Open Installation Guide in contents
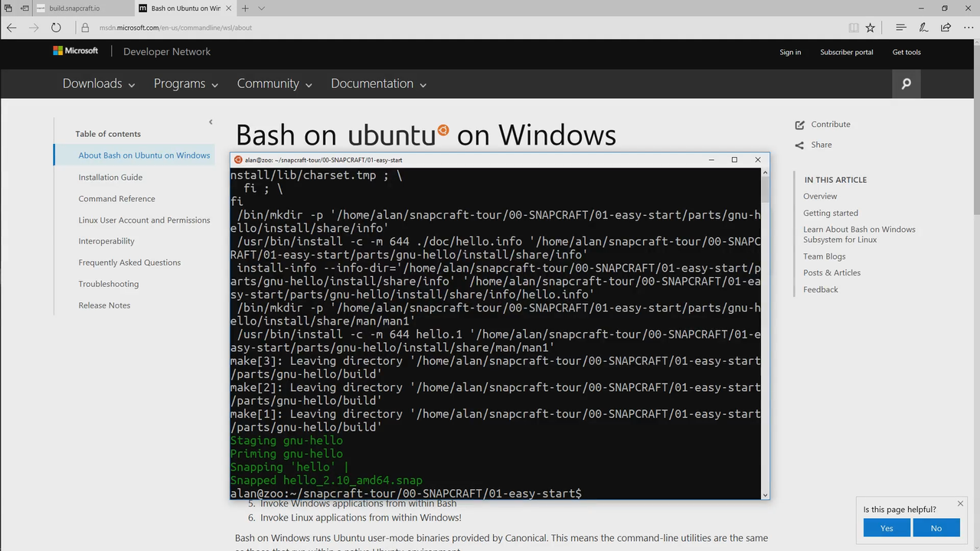This screenshot has height=551, width=980. [x=110, y=177]
